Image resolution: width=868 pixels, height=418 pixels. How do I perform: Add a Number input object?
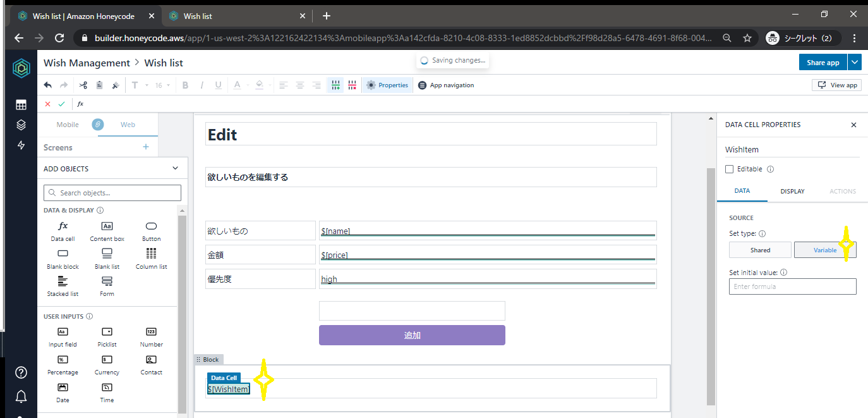click(x=151, y=337)
